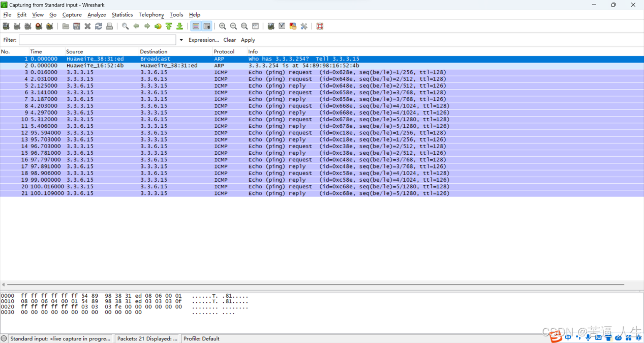Go back in packet history arrow
Image resolution: width=644 pixels, height=343 pixels.
(136, 26)
